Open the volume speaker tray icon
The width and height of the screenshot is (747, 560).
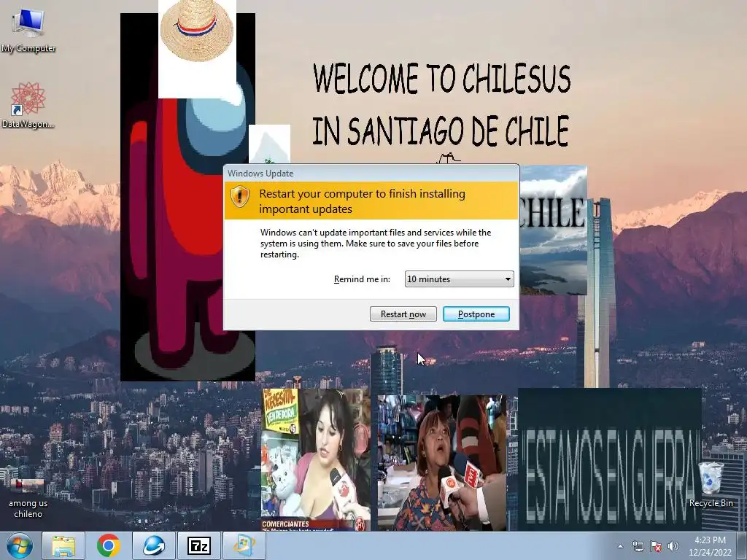click(673, 546)
